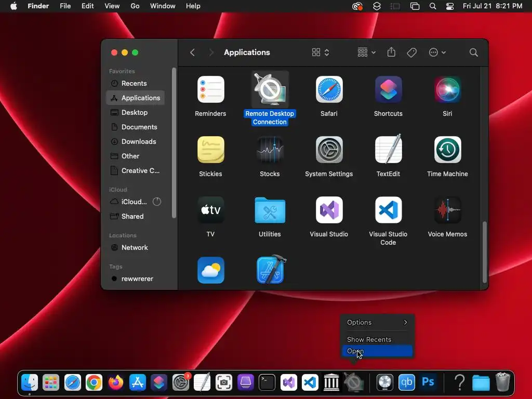
Task: Select the Safari app in Applications
Action: coord(329,89)
